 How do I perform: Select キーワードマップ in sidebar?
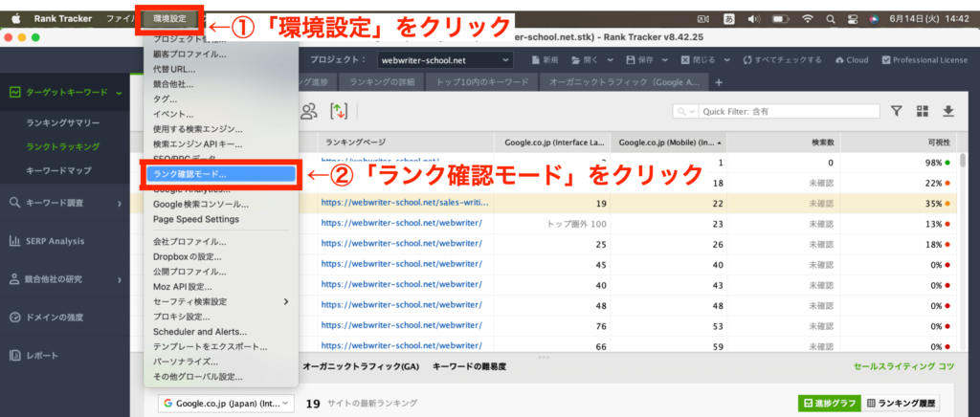tap(58, 170)
